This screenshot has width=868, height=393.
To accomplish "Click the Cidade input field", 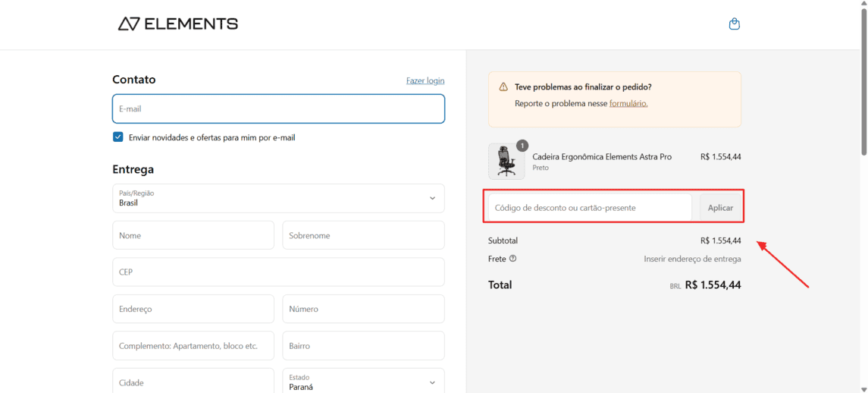I will tap(193, 381).
